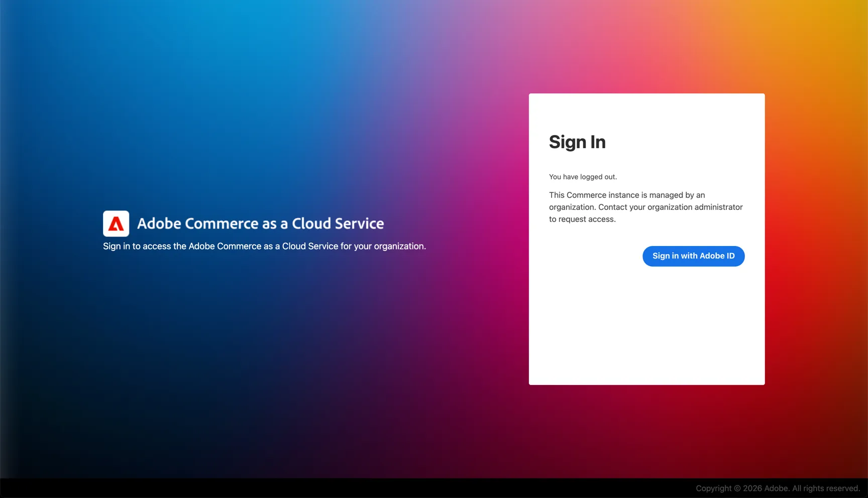Click the Sign In heading
868x498 pixels.
577,142
